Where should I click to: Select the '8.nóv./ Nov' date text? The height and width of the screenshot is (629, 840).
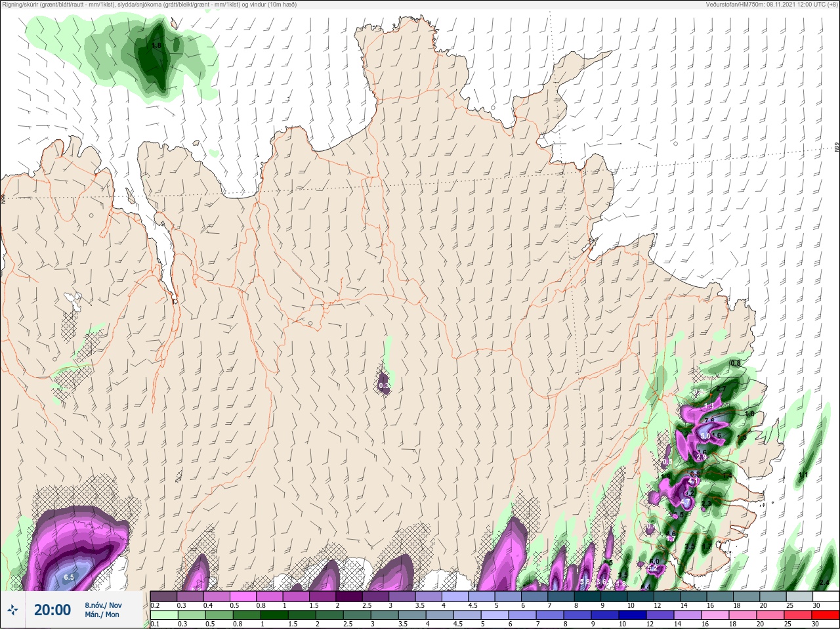(103, 605)
